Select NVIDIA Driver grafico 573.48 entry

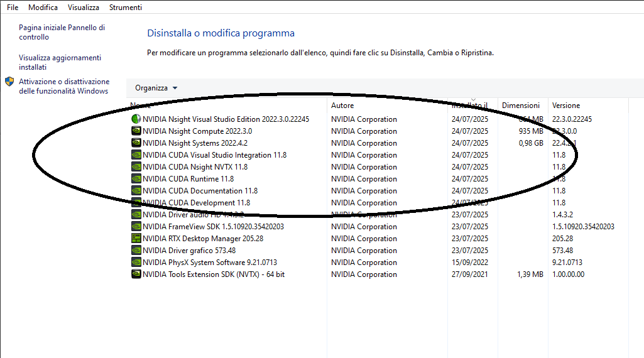click(189, 250)
